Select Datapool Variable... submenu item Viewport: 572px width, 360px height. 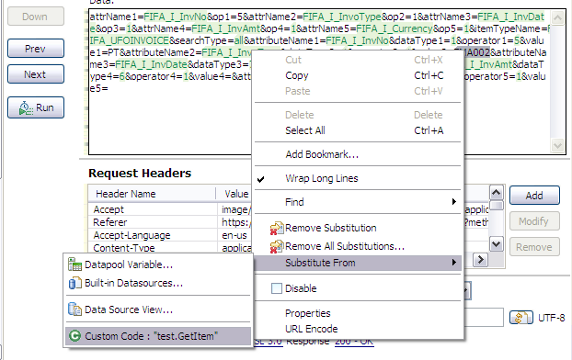click(158, 265)
